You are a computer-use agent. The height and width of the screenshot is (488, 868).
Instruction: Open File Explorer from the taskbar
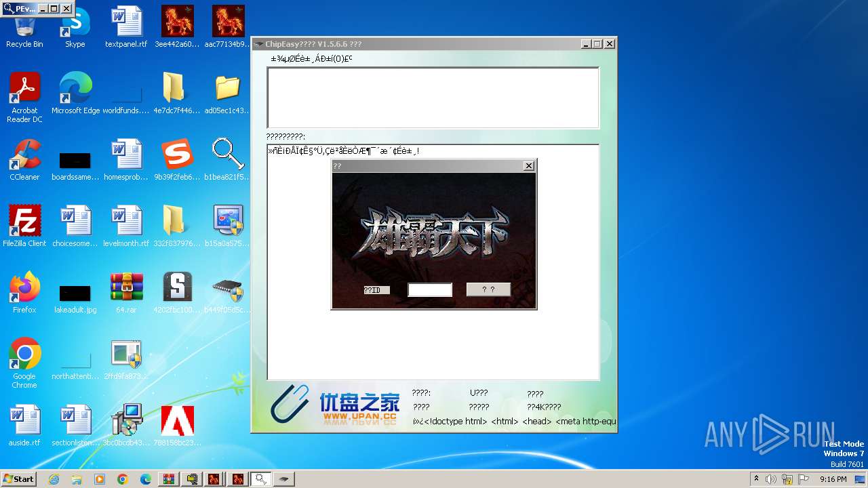coord(77,479)
